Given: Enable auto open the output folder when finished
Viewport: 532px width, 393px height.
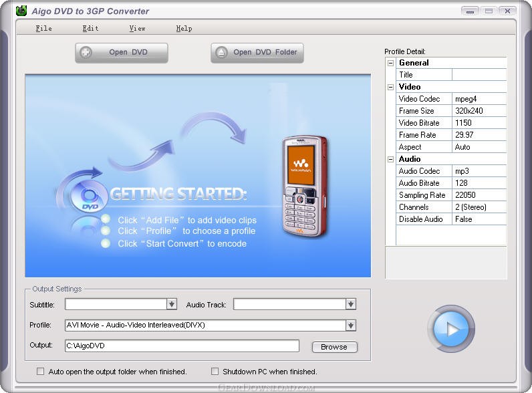Looking at the screenshot, I should click(x=40, y=372).
